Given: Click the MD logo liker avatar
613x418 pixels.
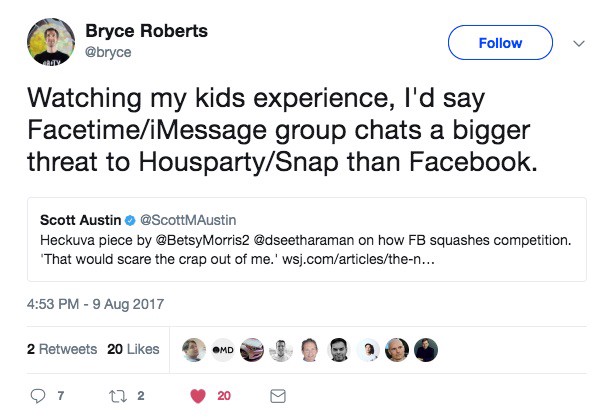Looking at the screenshot, I should pos(223,349).
